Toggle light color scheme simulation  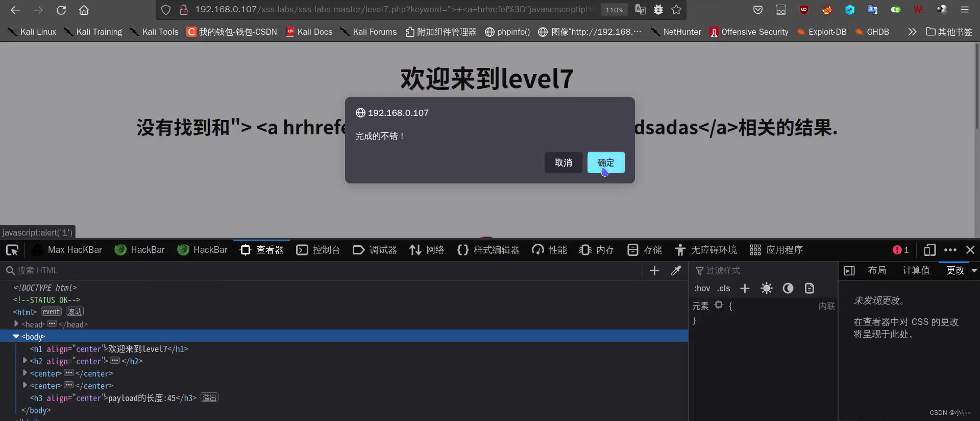click(x=766, y=288)
